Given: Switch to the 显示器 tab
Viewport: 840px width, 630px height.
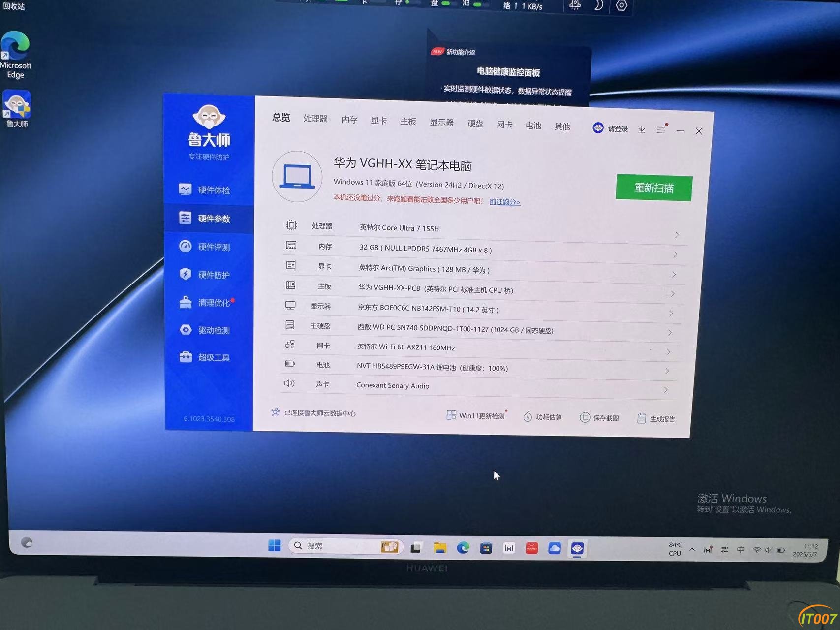Looking at the screenshot, I should pos(442,123).
